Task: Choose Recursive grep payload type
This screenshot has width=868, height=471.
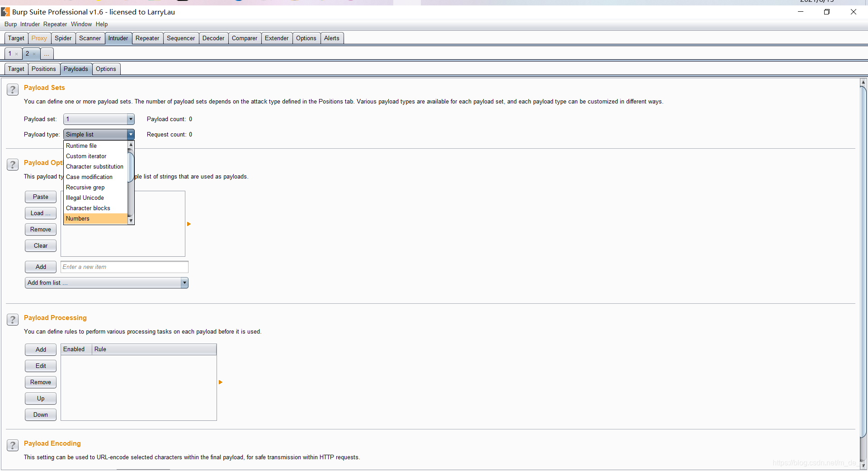Action: pos(96,188)
